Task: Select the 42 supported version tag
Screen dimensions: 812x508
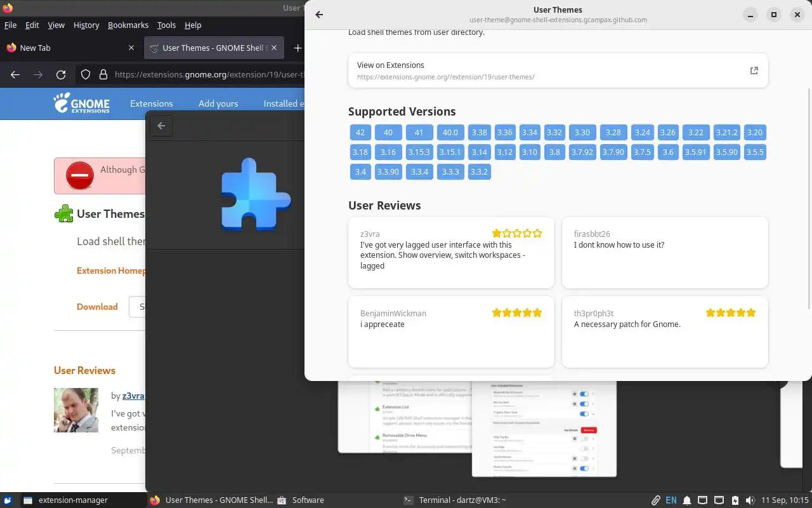Action: click(360, 133)
